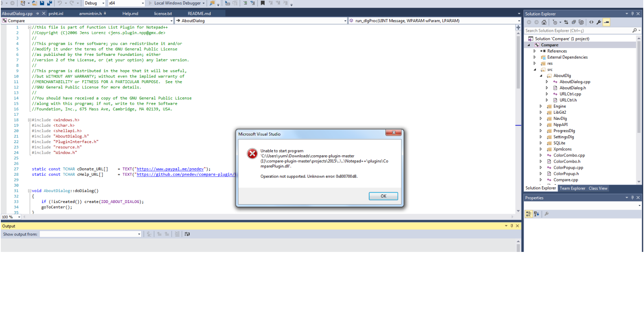
Task: Click the Open File toolbar icon
Action: point(35,3)
